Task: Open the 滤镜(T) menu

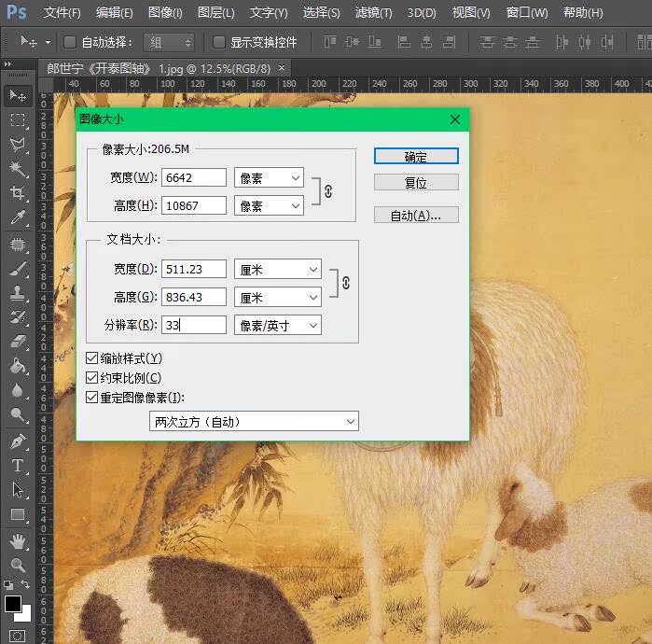Action: tap(373, 12)
